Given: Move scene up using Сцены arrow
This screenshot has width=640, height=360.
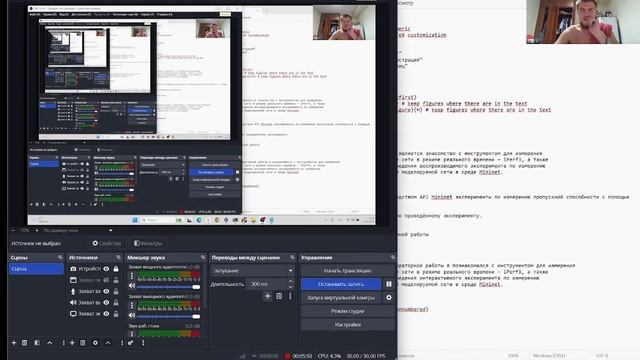Looking at the screenshot, I should click(x=50, y=343).
